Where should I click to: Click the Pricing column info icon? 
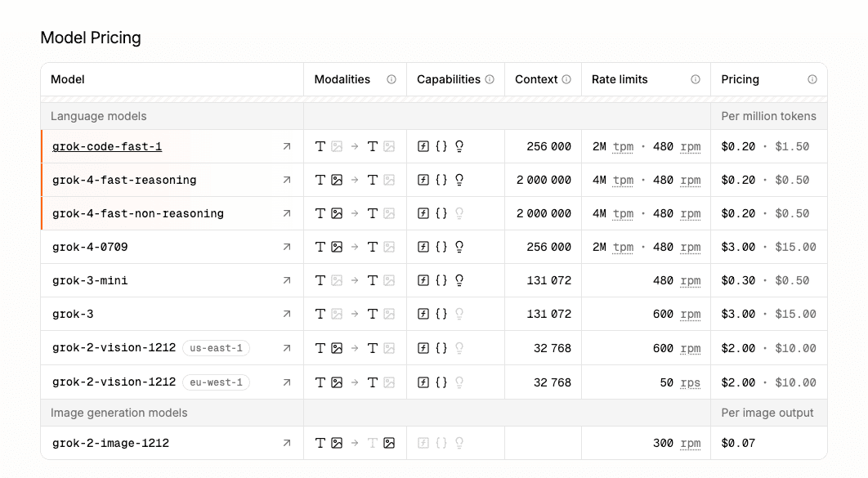pyautogui.click(x=812, y=79)
